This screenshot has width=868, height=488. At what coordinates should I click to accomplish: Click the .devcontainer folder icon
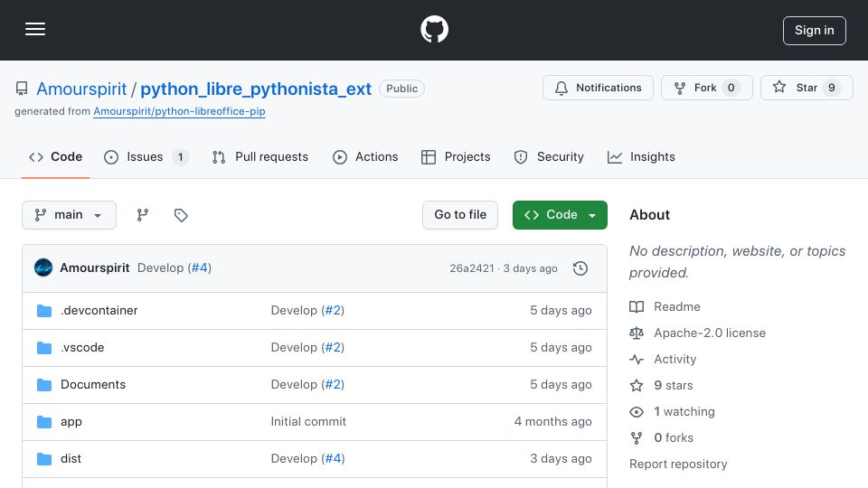tap(44, 311)
